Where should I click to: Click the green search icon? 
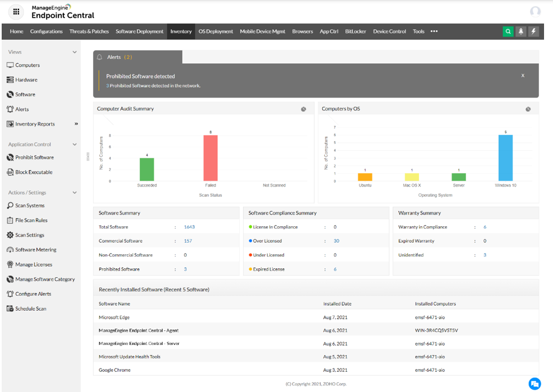coord(508,31)
